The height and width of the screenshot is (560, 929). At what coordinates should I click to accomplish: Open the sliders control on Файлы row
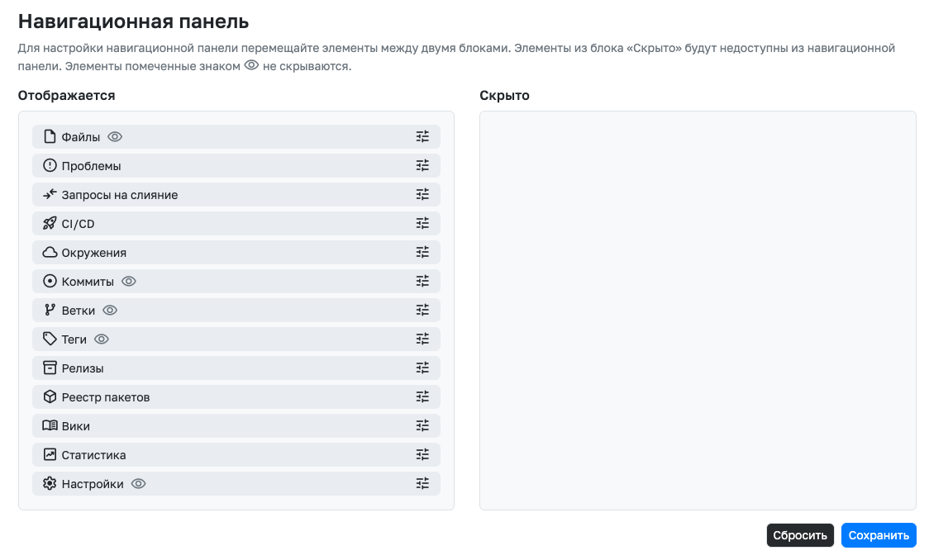[x=422, y=137]
